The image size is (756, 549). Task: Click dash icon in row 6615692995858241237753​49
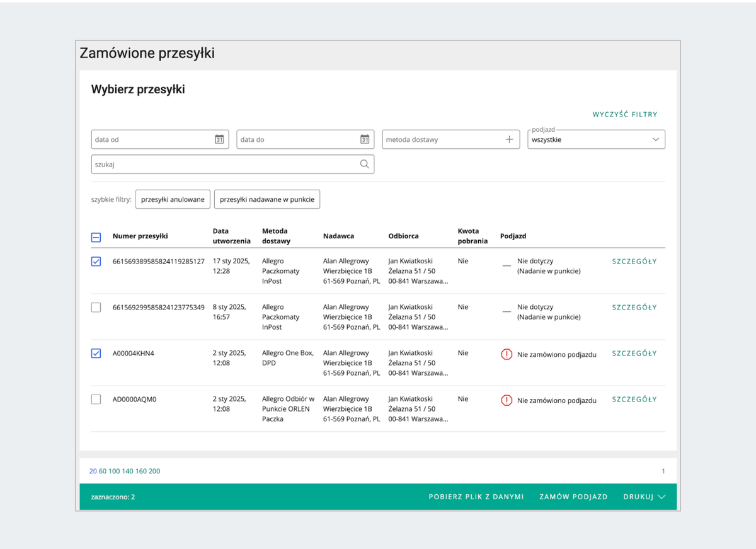click(x=507, y=313)
